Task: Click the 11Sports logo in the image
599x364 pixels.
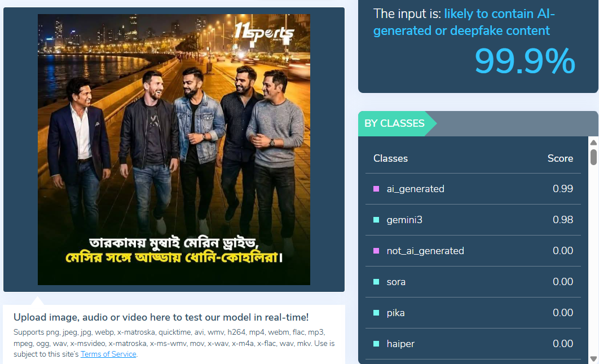Action: (264, 32)
